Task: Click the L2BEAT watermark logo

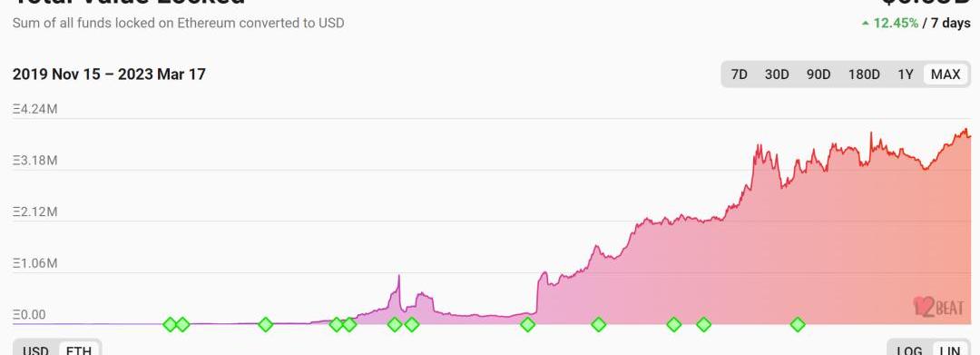Action: pos(938,306)
